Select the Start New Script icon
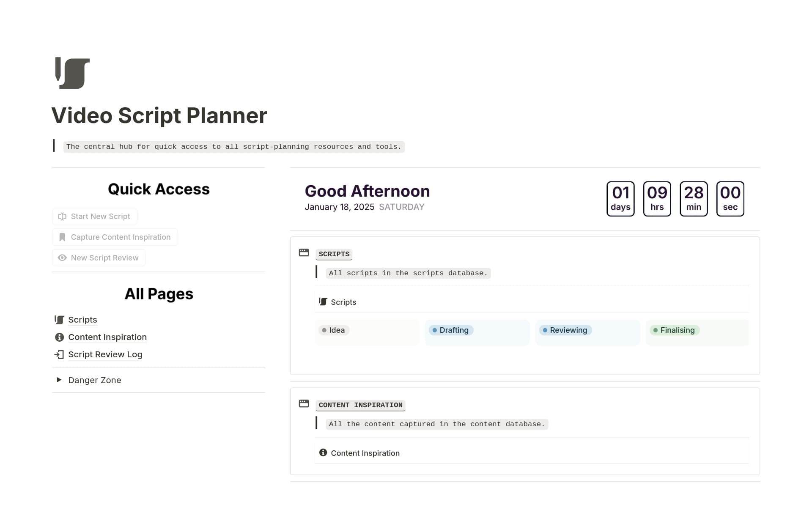 click(62, 216)
